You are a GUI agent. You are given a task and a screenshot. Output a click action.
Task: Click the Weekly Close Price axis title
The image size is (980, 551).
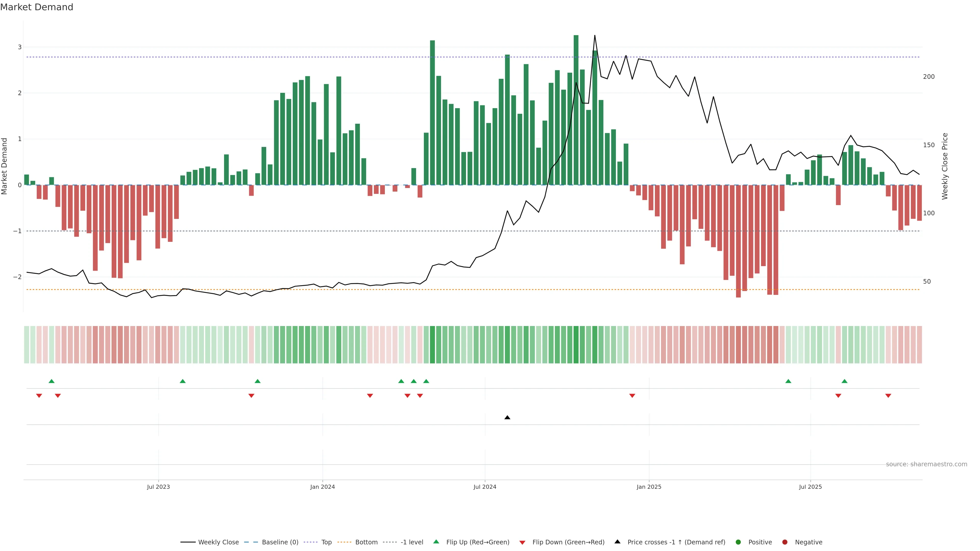[945, 166]
